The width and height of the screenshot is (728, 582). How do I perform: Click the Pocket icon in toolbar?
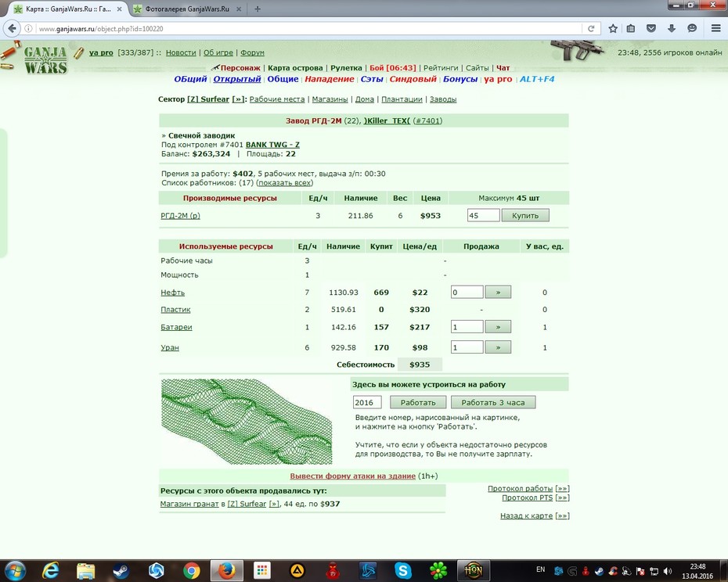(651, 28)
